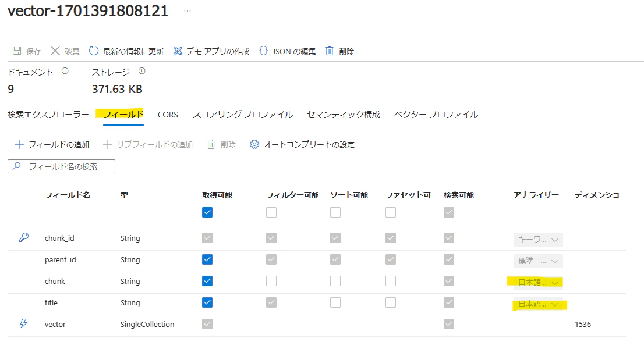This screenshot has width=644, height=342.
Task: Open the 日本語 analyzer dropdown for title
Action: tap(538, 304)
